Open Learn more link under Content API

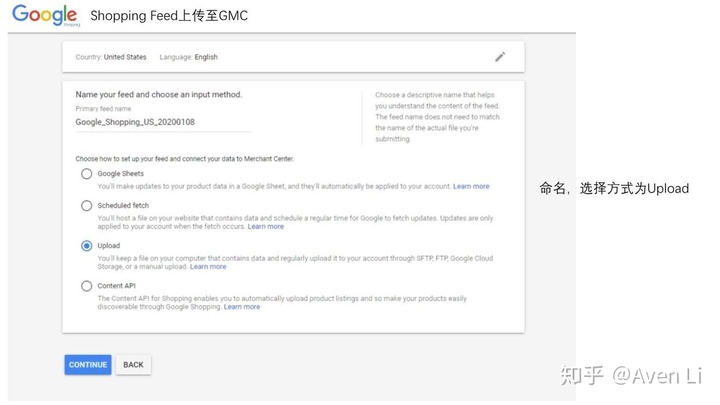[x=242, y=307]
